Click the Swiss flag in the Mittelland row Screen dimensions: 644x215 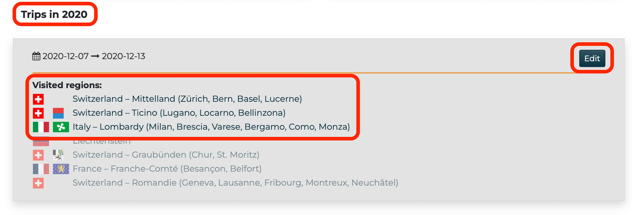pos(38,99)
